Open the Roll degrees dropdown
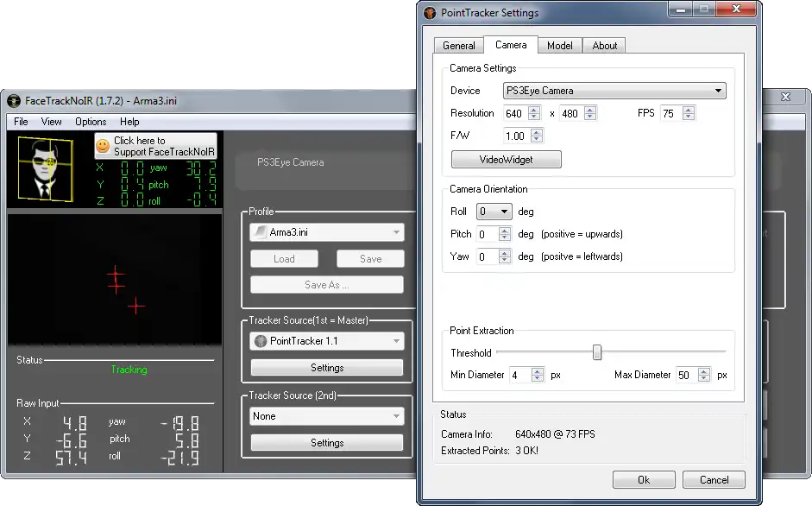 pyautogui.click(x=494, y=212)
